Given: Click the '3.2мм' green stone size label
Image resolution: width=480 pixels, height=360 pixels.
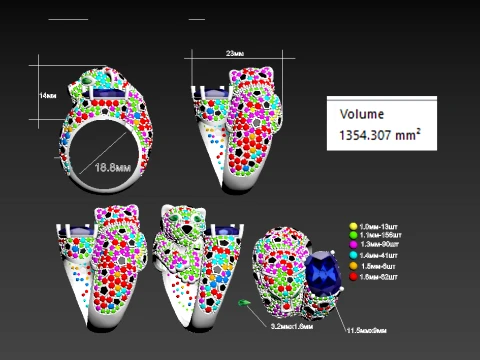Looking at the screenshot, I should click(x=292, y=326).
